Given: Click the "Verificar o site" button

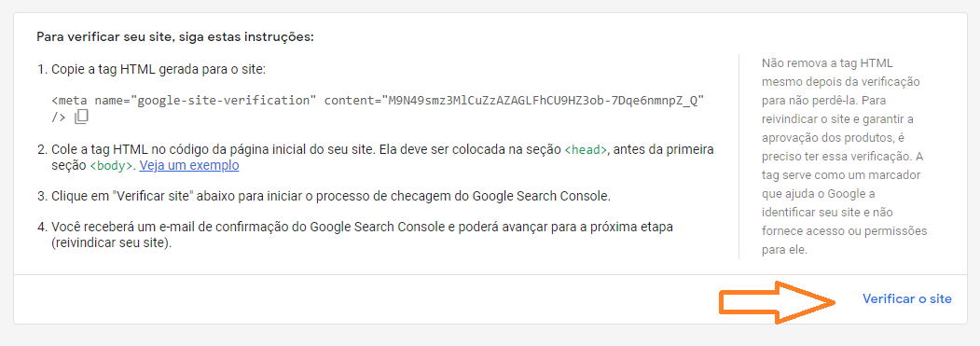Looking at the screenshot, I should click(x=907, y=299).
